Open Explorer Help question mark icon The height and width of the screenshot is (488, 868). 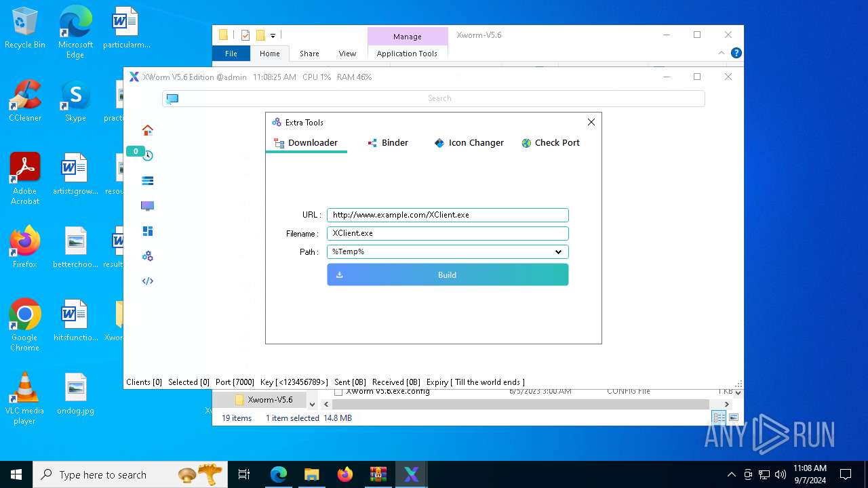736,53
